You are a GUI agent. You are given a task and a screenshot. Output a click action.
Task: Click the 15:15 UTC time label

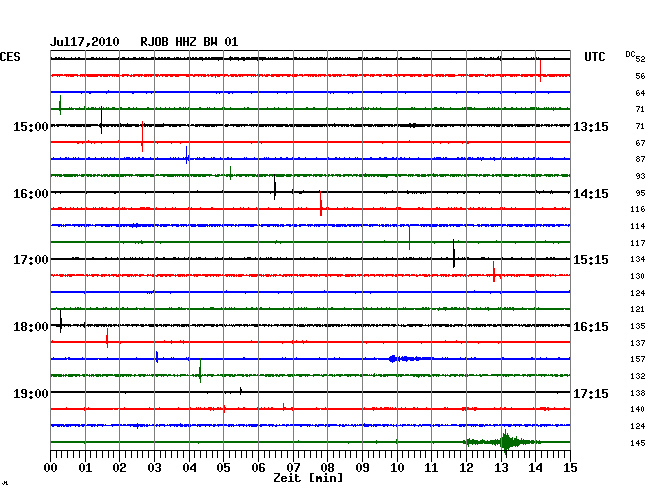[591, 260]
